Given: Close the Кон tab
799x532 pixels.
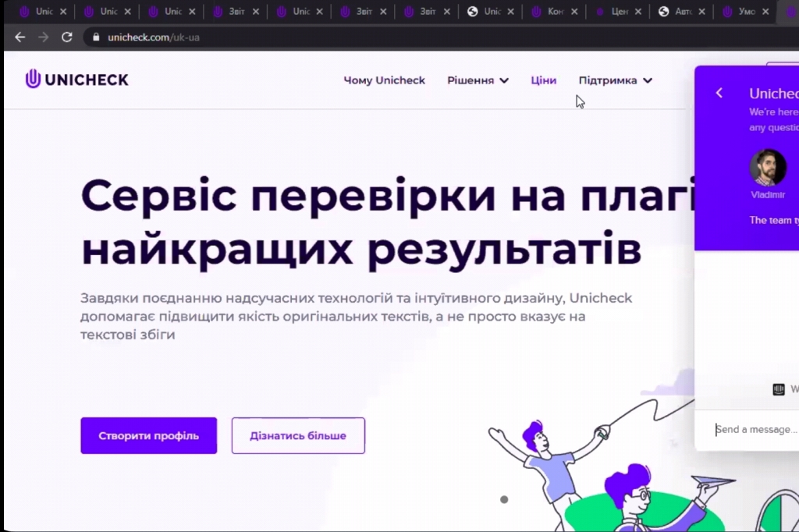Looking at the screenshot, I should coord(574,11).
